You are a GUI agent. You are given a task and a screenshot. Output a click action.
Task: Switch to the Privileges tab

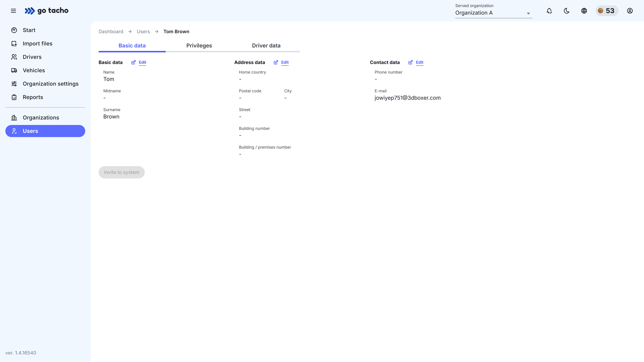click(x=199, y=45)
